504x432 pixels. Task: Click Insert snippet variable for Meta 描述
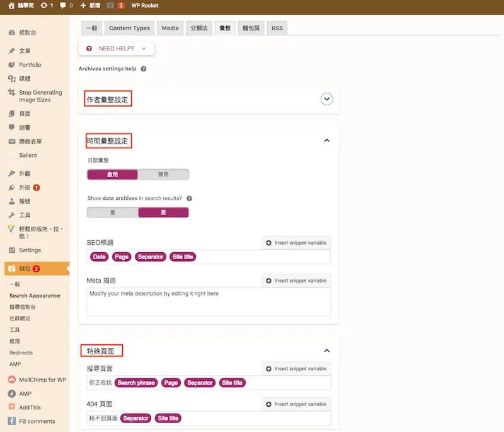296,281
